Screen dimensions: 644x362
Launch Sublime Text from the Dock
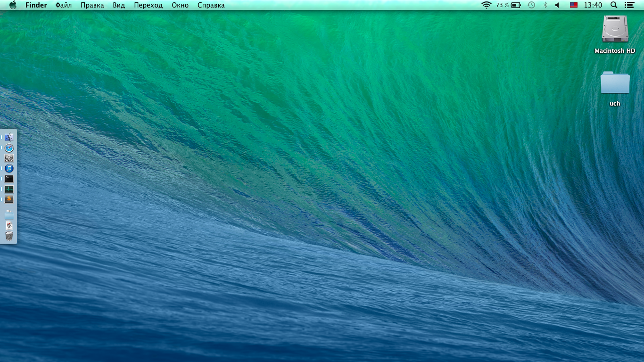9,199
